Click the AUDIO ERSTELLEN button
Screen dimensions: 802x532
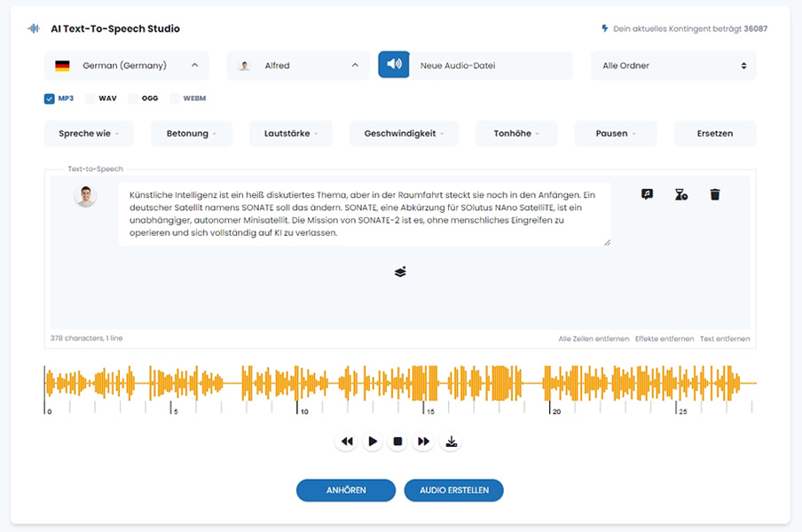453,490
